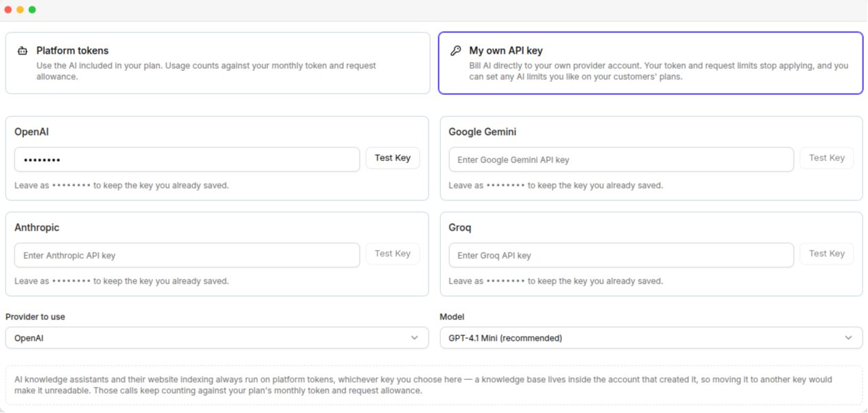Click the Model label
Viewport: 868px width, 413px height.
click(x=452, y=317)
